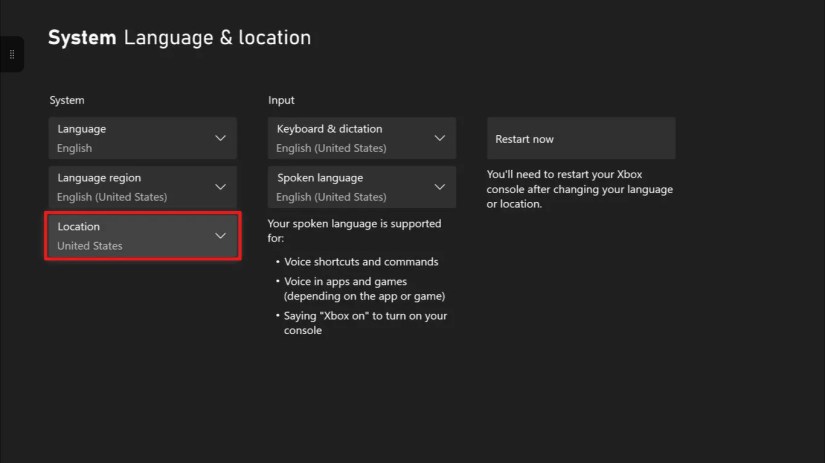
Task: Click the chevron arrow in Keyboard & dictation box
Action: pyautogui.click(x=439, y=138)
